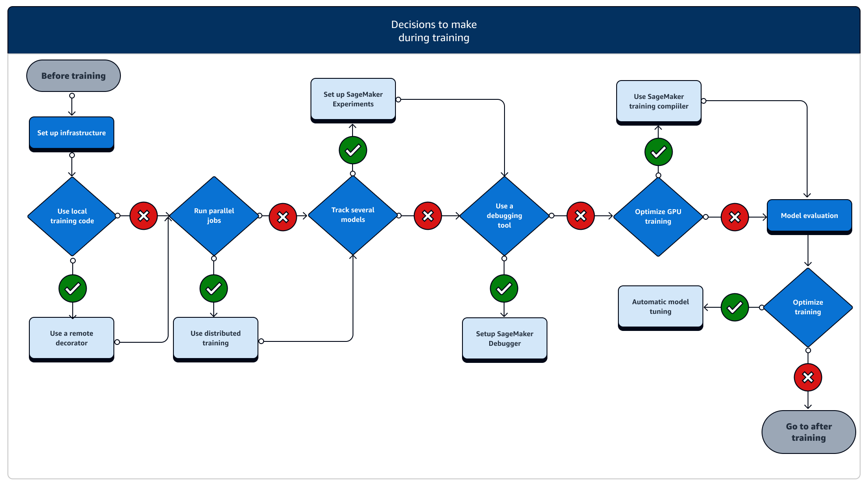Select the 'Set up SageMaker Experiments' recommendation box
Viewport: 868px width, 485px height.
pyautogui.click(x=353, y=100)
